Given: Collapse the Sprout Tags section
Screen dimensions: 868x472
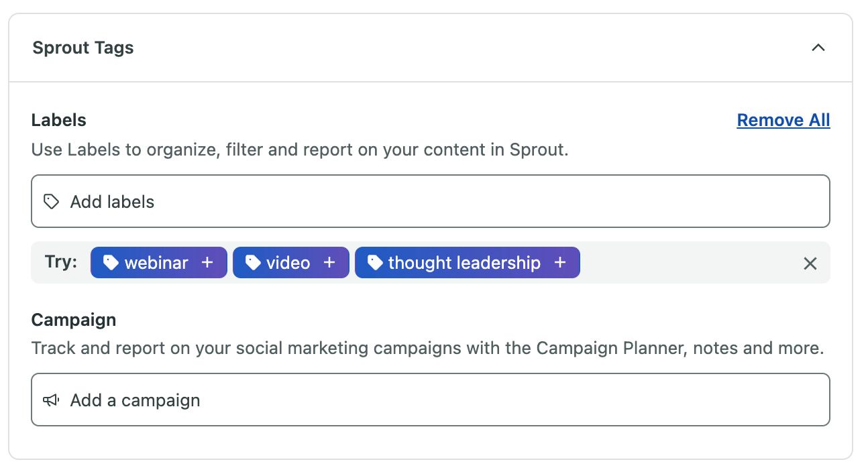Looking at the screenshot, I should click(818, 48).
